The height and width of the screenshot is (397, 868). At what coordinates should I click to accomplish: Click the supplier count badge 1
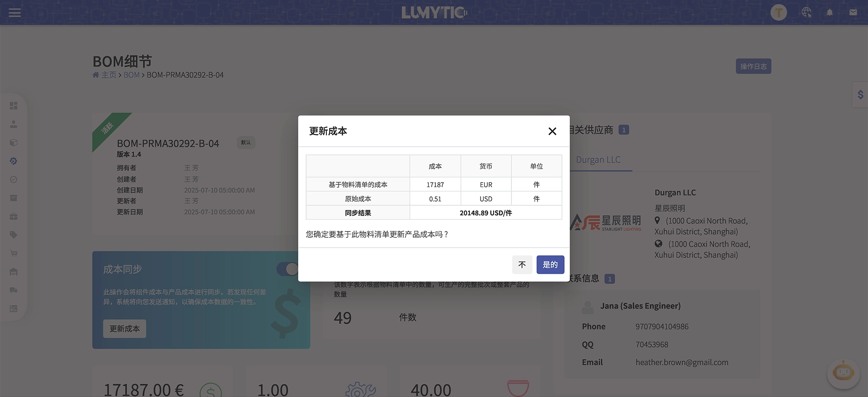click(x=624, y=130)
